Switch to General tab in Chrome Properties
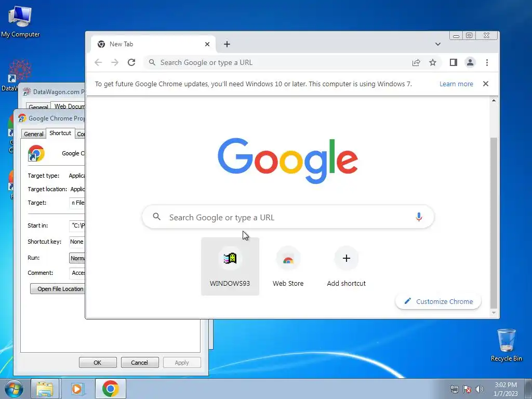The image size is (532, 399). [34, 134]
